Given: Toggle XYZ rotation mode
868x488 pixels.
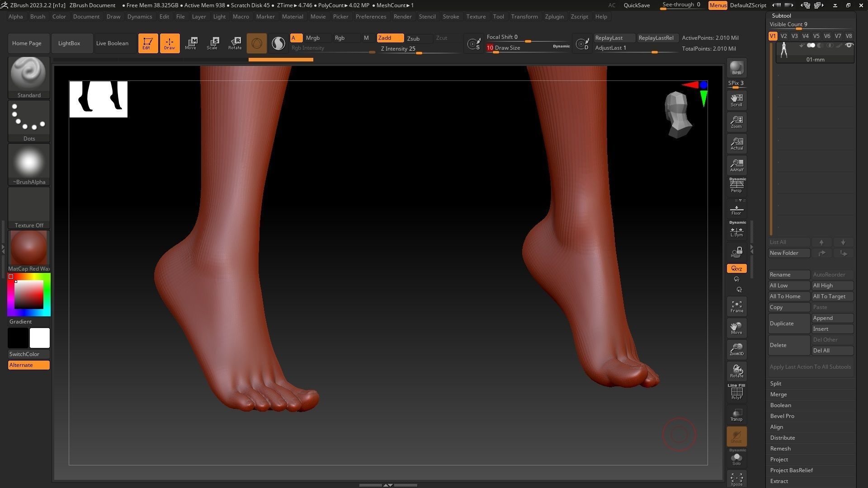Looking at the screenshot, I should (x=736, y=268).
